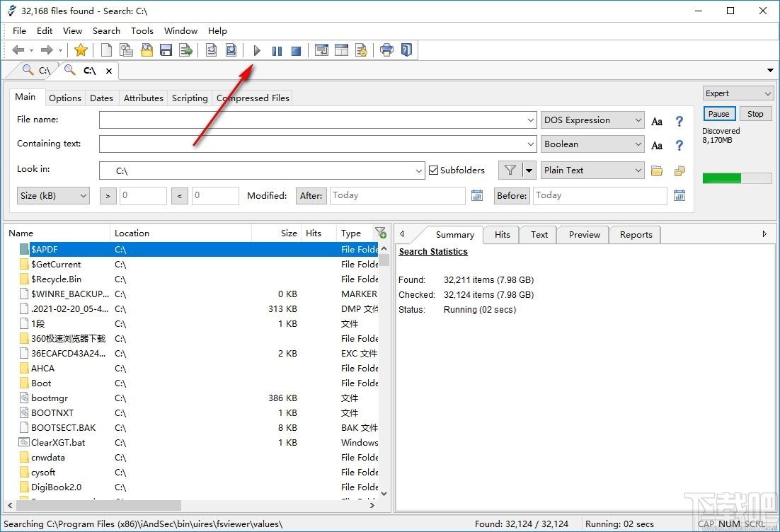Click the multiple folders icon beside Plain Text
The height and width of the screenshot is (532, 780).
click(679, 170)
